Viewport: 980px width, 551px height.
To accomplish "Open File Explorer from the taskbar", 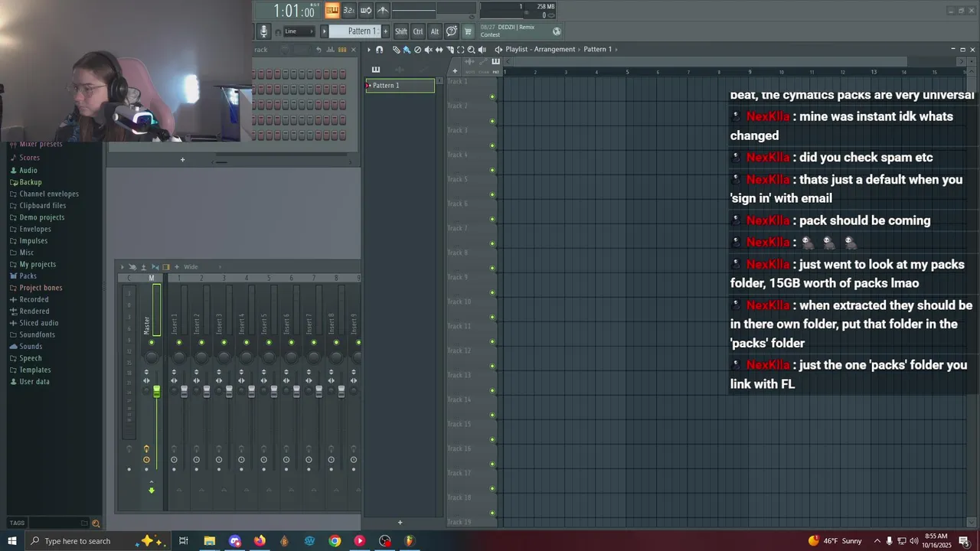I will pyautogui.click(x=209, y=541).
